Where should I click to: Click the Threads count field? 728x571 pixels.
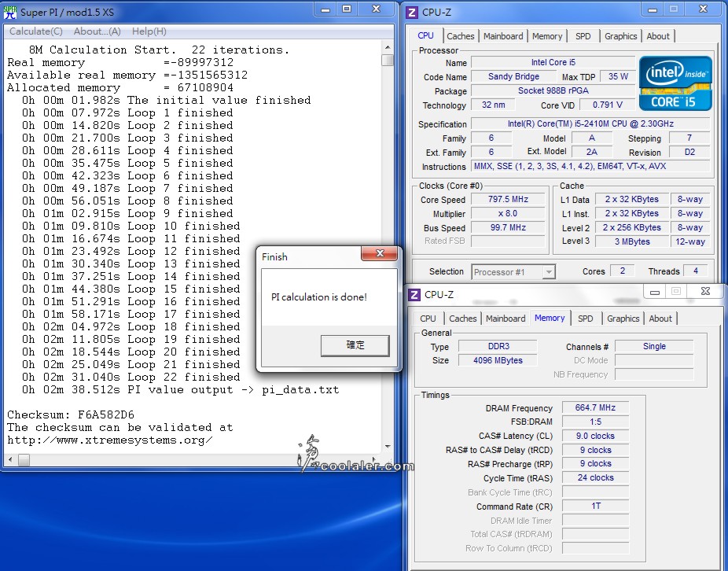696,271
